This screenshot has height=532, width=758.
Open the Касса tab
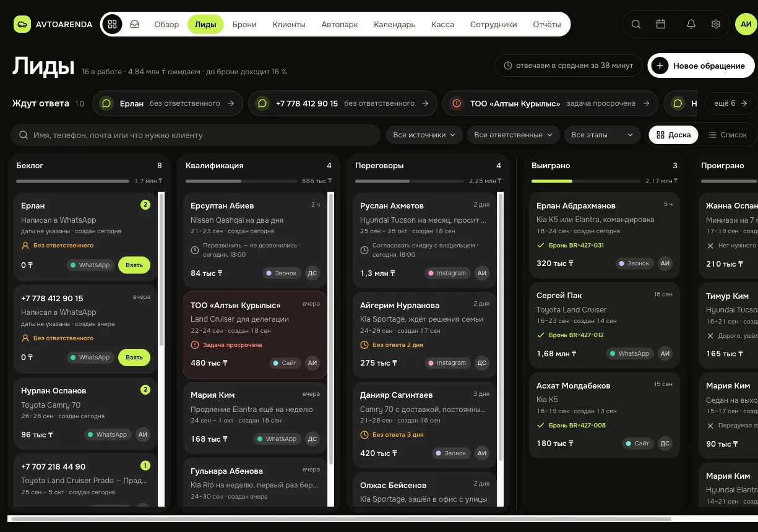[x=442, y=25]
